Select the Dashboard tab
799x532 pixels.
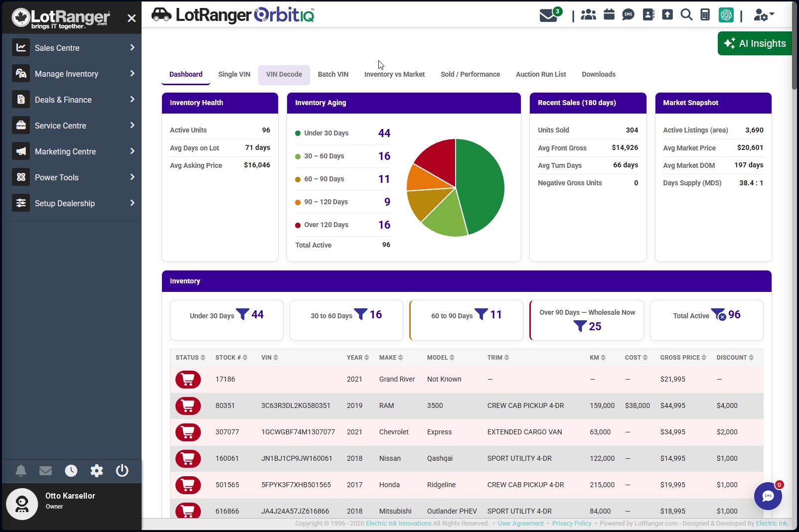tap(186, 75)
